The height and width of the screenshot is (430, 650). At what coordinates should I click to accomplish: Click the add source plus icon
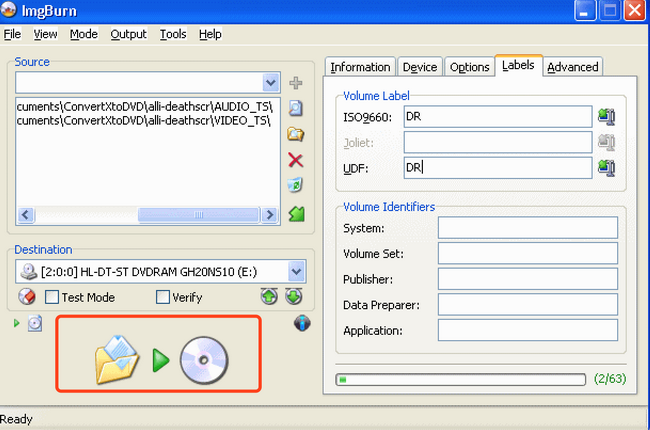296,83
